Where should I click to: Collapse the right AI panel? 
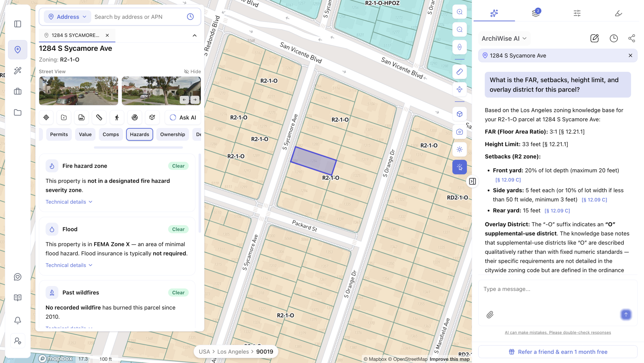coord(472,181)
